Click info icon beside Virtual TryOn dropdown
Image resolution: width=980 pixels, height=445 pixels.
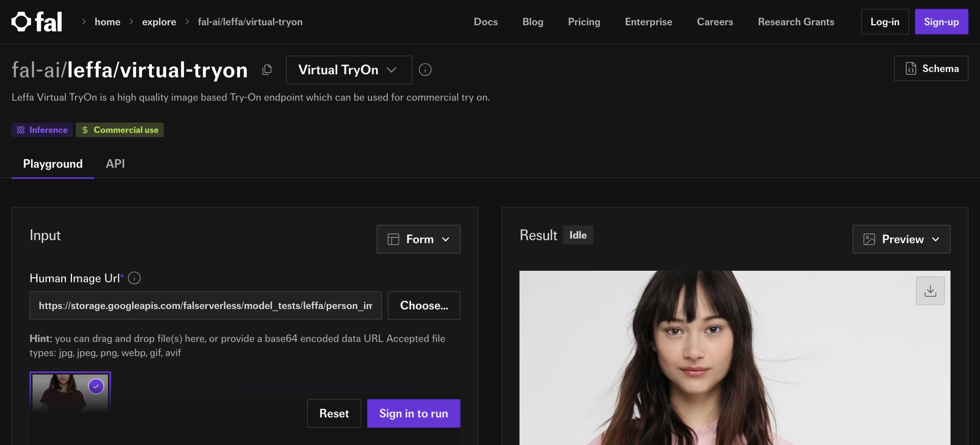pyautogui.click(x=425, y=70)
